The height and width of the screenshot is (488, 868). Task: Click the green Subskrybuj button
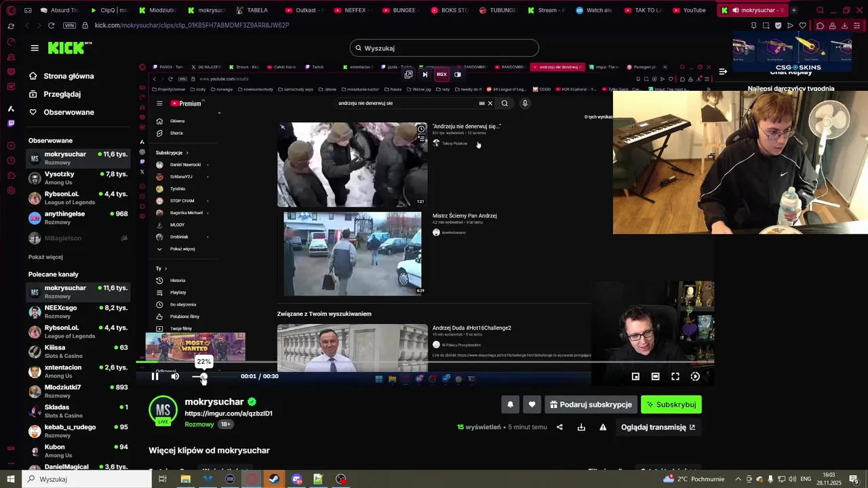tap(671, 405)
